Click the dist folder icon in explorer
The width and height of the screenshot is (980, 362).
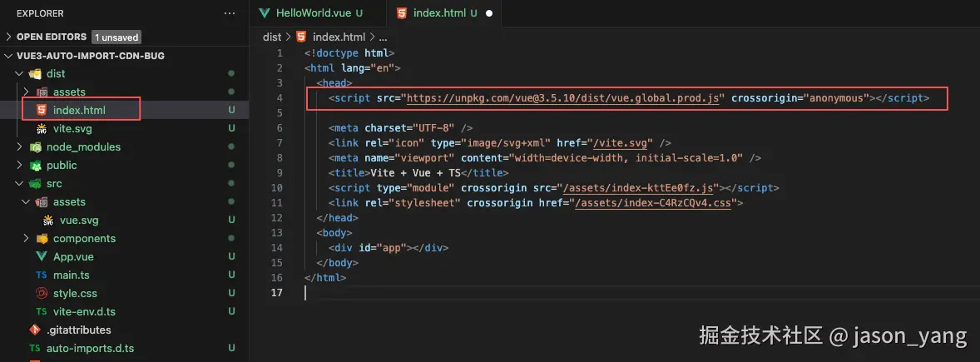pos(35,74)
